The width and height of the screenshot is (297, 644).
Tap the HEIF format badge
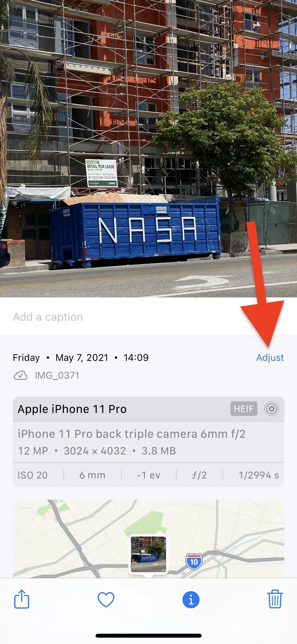pyautogui.click(x=244, y=409)
